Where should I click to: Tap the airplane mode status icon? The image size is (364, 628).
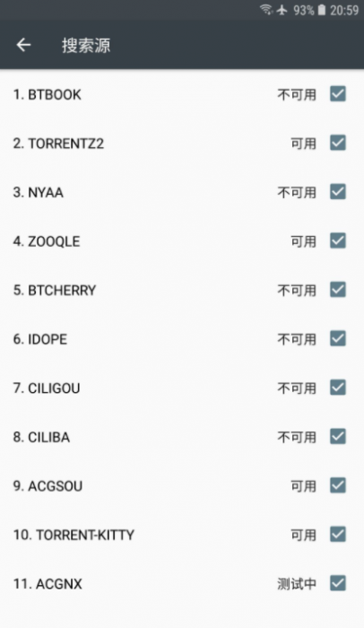click(282, 10)
